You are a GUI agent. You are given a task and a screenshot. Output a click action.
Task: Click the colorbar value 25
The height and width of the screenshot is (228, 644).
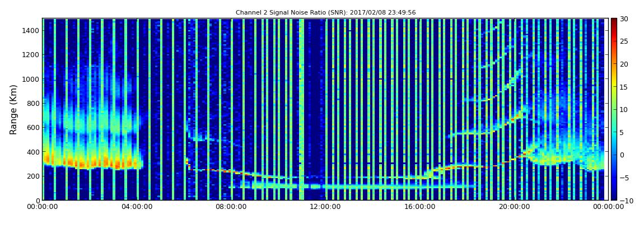coord(624,41)
